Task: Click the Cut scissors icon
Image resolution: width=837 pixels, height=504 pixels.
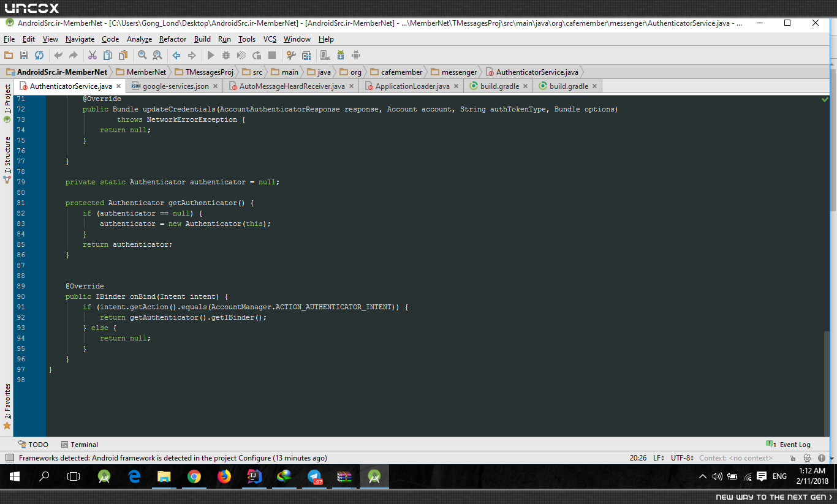Action: pyautogui.click(x=92, y=55)
